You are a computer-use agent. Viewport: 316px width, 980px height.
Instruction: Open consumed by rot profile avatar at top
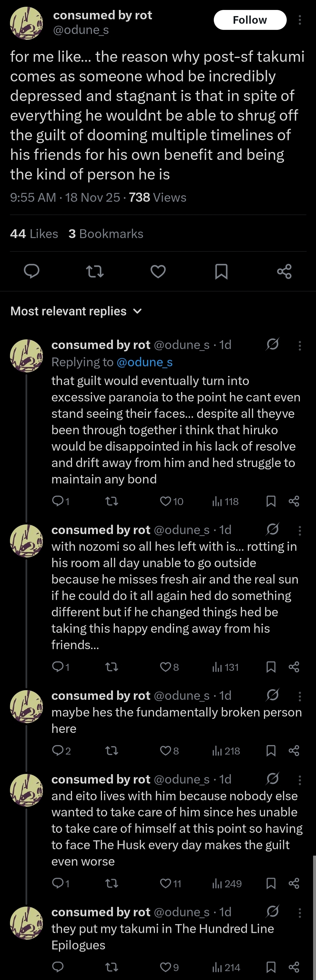point(26,23)
